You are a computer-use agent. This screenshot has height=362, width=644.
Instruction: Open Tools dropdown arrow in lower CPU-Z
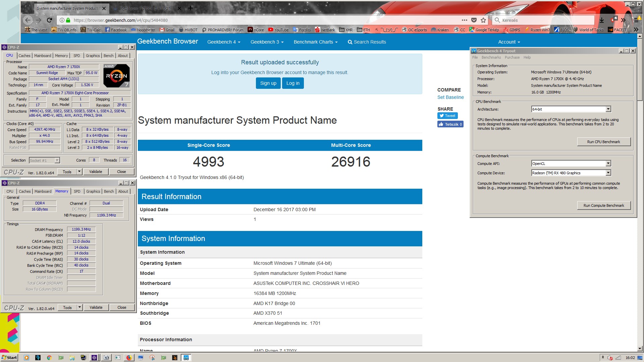click(79, 307)
